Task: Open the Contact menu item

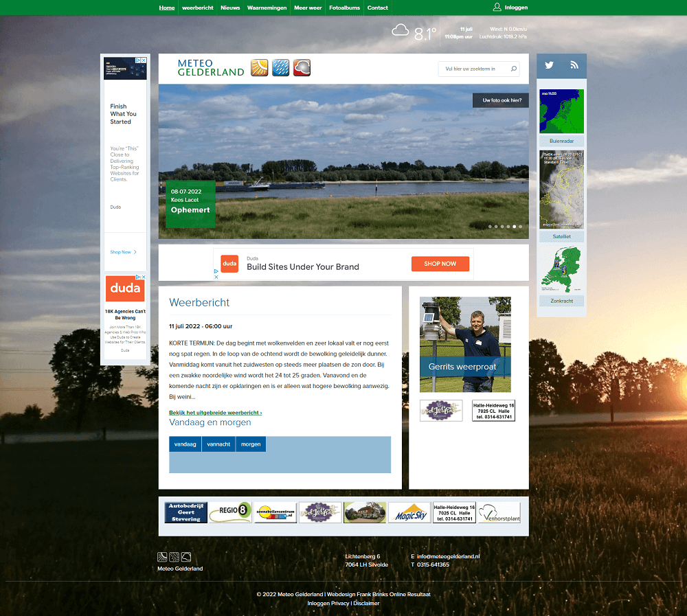Action: [x=378, y=8]
